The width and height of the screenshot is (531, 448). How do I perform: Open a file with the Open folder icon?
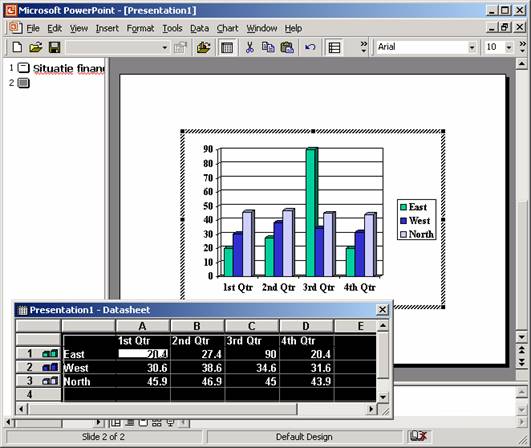pyautogui.click(x=36, y=47)
